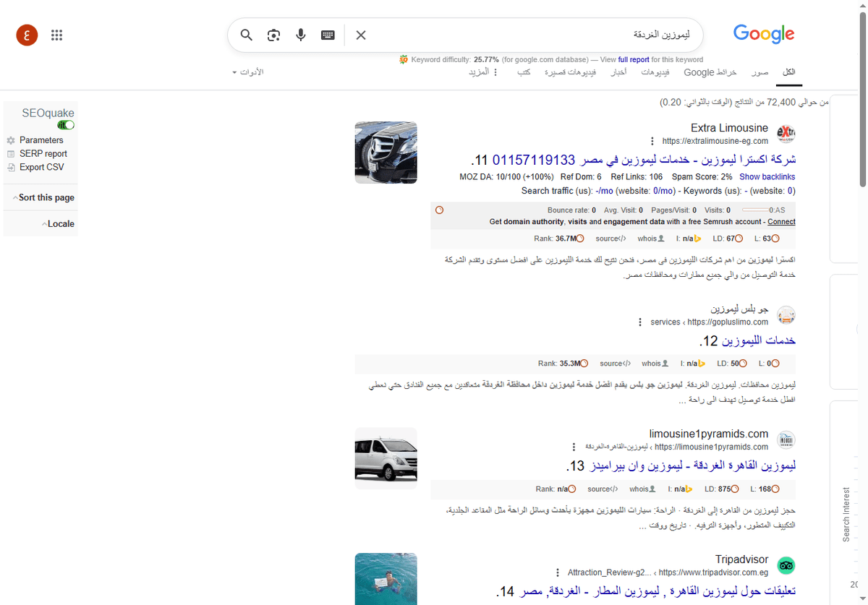Disable SEOquake using its green toggle
The height and width of the screenshot is (605, 868).
65,124
